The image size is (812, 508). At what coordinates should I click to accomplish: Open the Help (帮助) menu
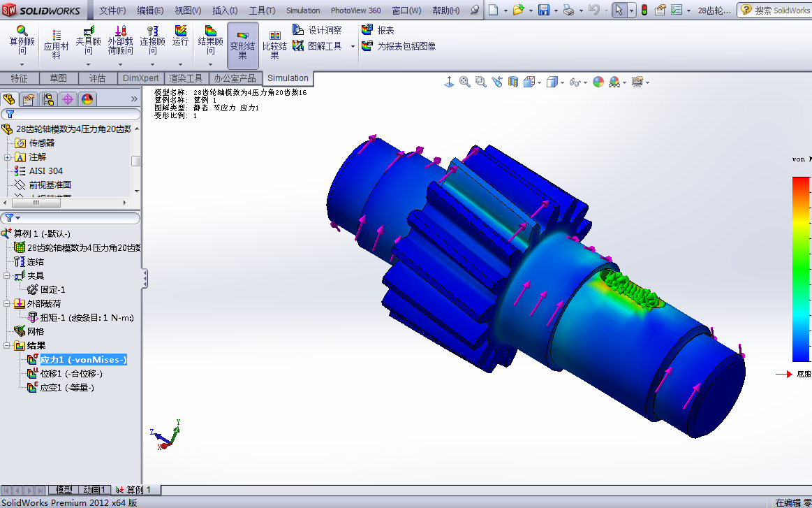point(446,10)
